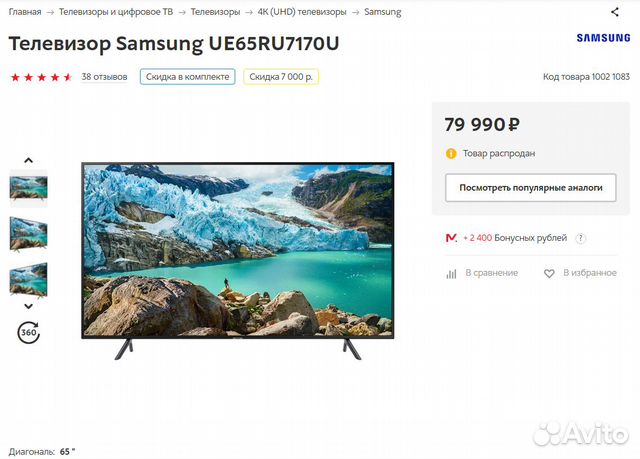Select the first TV thumbnail
The width and height of the screenshot is (640, 459).
point(29,188)
